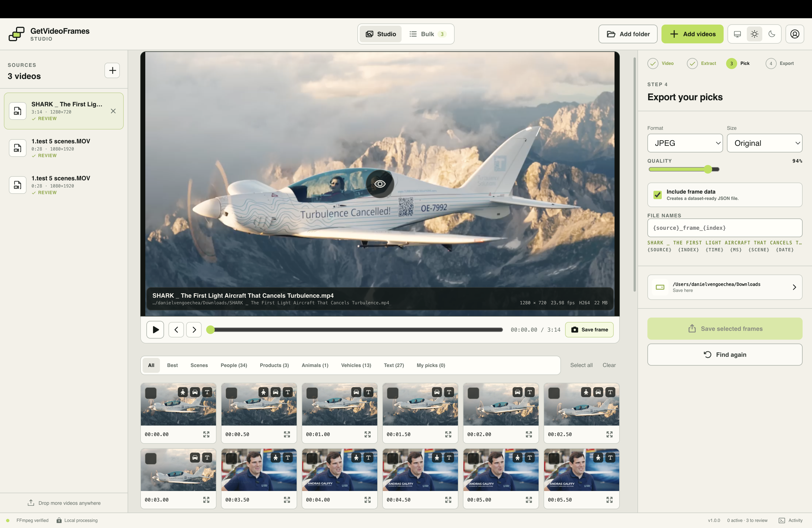Expand the 00:01.00 frame fullscreen

(x=367, y=434)
